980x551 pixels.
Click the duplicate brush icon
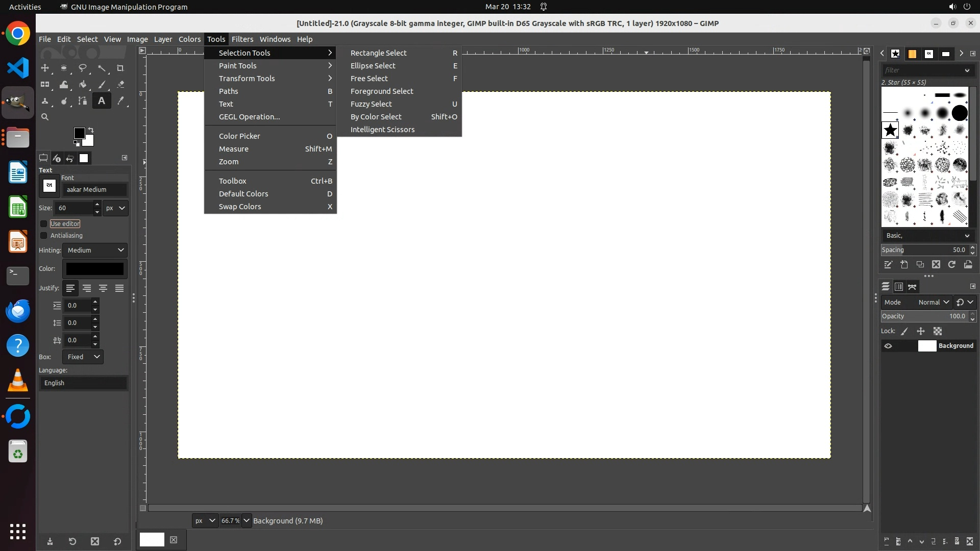tap(920, 265)
